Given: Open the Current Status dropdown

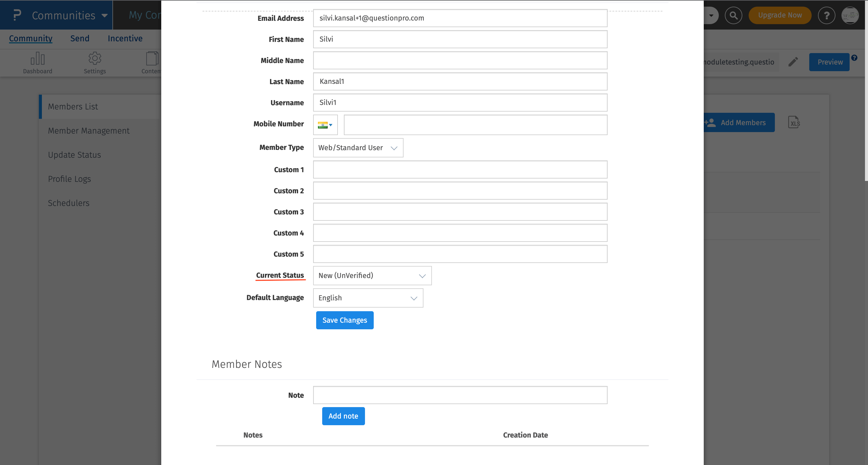Looking at the screenshot, I should click(372, 276).
